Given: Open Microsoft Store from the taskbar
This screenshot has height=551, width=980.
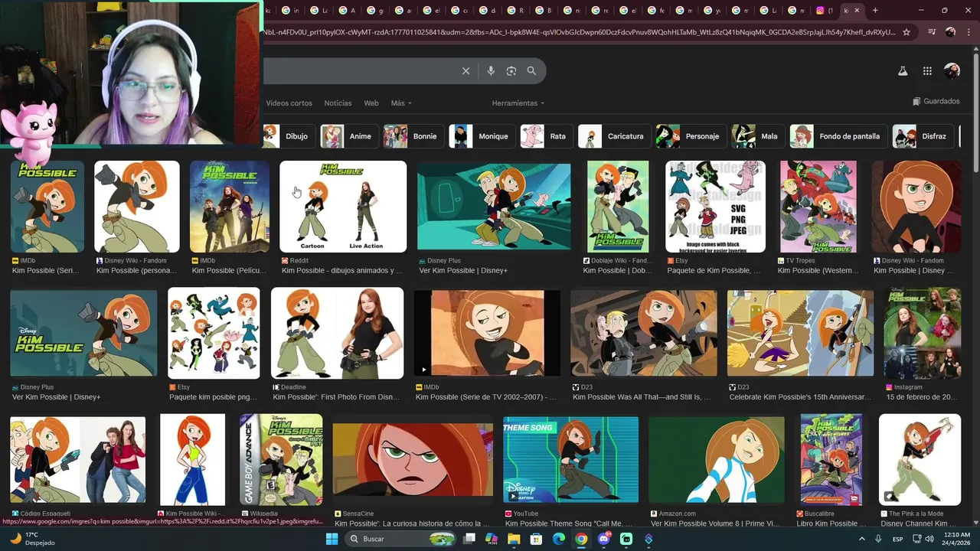Looking at the screenshot, I should (537, 539).
